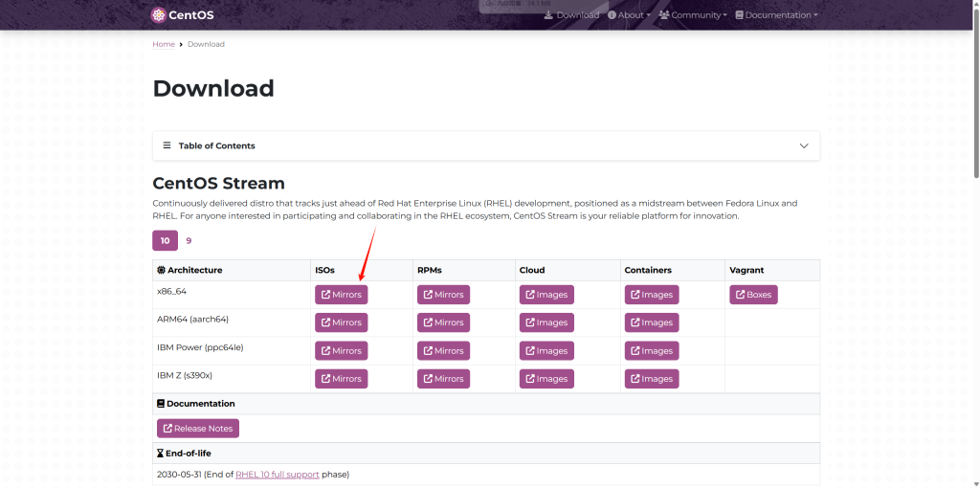
Task: Expand the About dropdown menu
Action: 629,15
